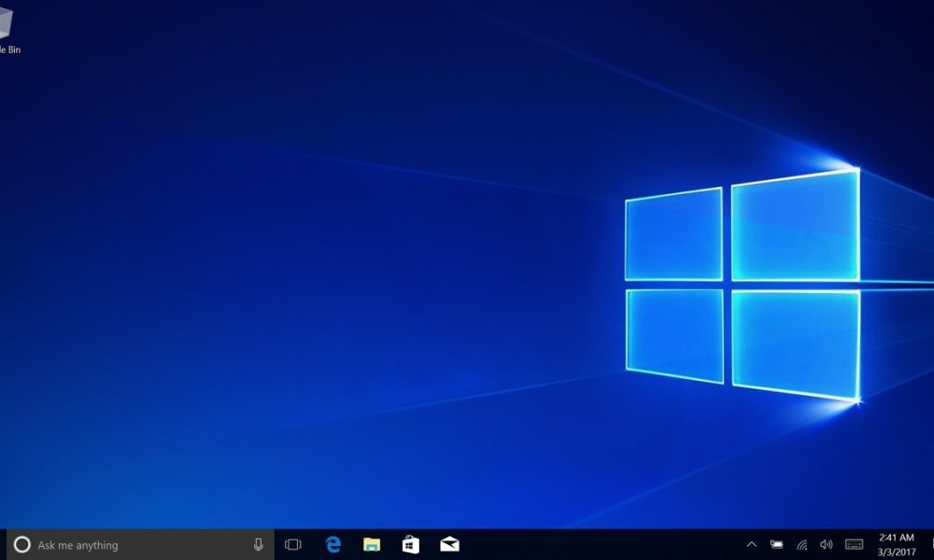Screen dimensions: 934x560
Task: Activate the Cortana microphone icon
Action: coord(259,544)
